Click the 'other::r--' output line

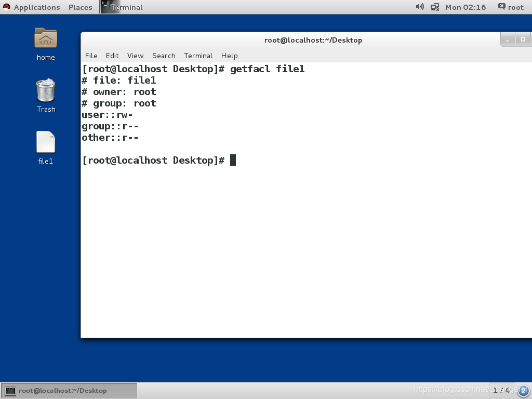[x=110, y=137]
